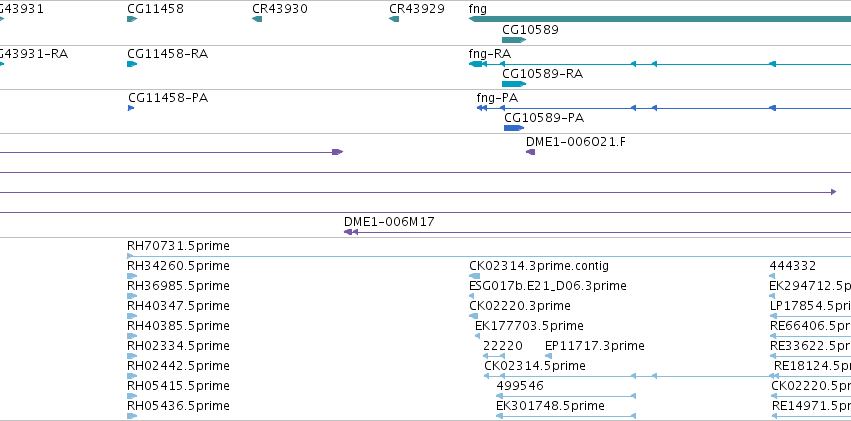
Task: Click the EP11717.3prime EST label
Action: point(595,346)
